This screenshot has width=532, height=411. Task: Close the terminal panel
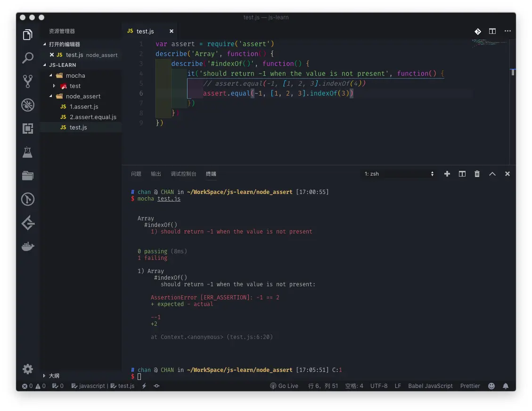(x=507, y=174)
